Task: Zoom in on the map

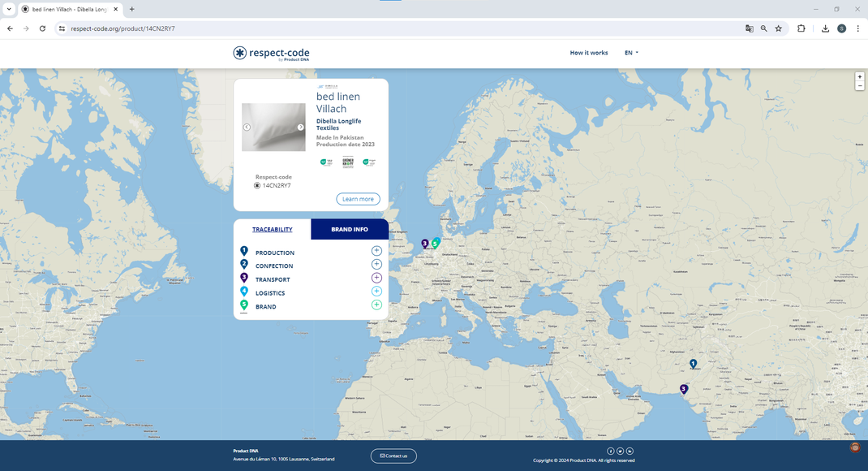Action: click(x=859, y=77)
